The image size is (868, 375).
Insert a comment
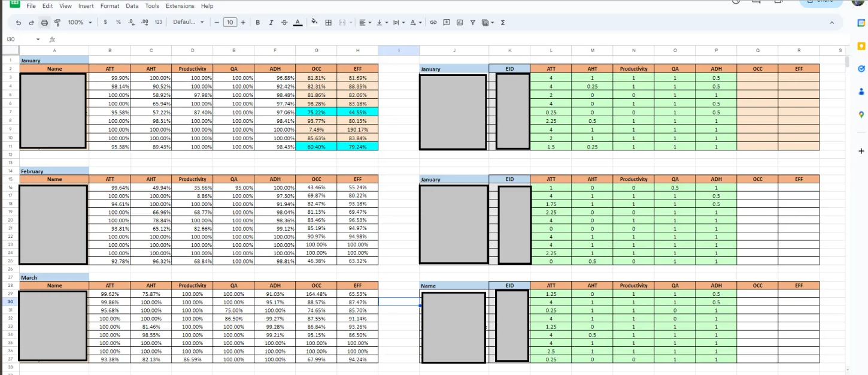pyautogui.click(x=447, y=22)
